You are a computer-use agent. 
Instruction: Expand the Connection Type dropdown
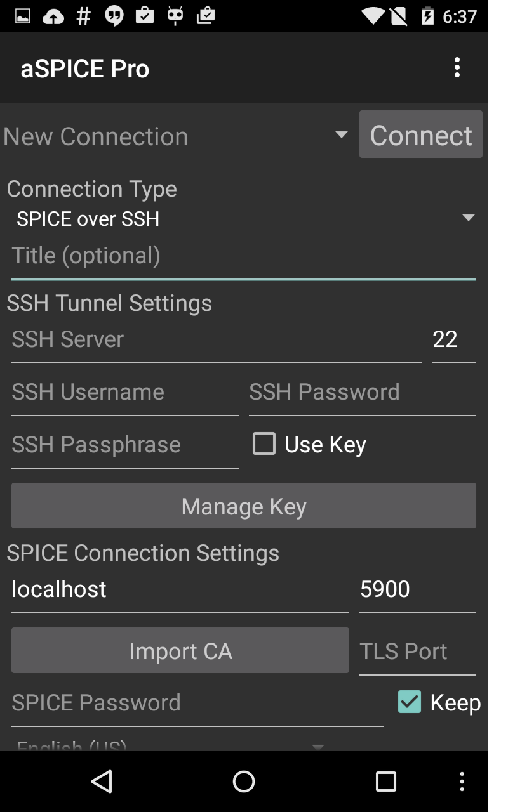coord(241,218)
